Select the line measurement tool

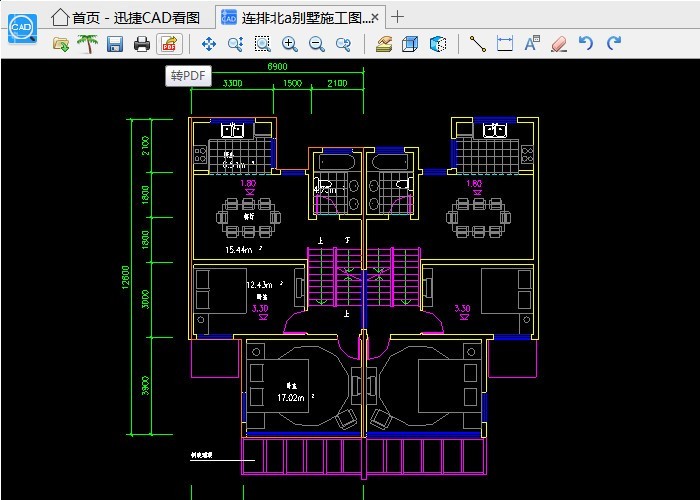point(478,44)
